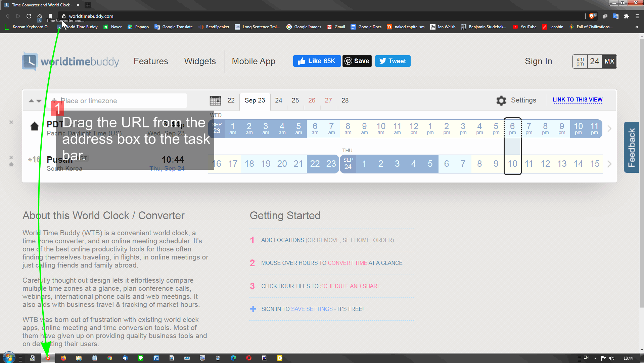
Task: Open Microsoft Edge from the taskbar
Action: coord(233,358)
